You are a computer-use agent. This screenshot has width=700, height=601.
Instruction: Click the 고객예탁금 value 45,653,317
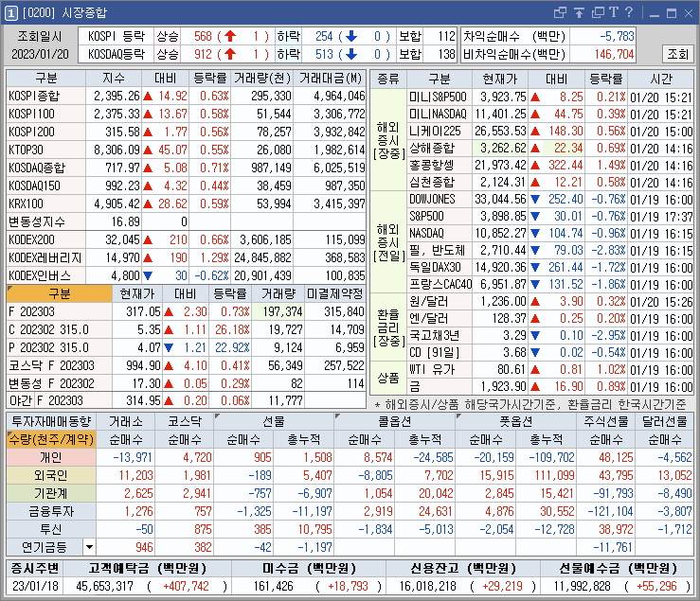coord(104,586)
